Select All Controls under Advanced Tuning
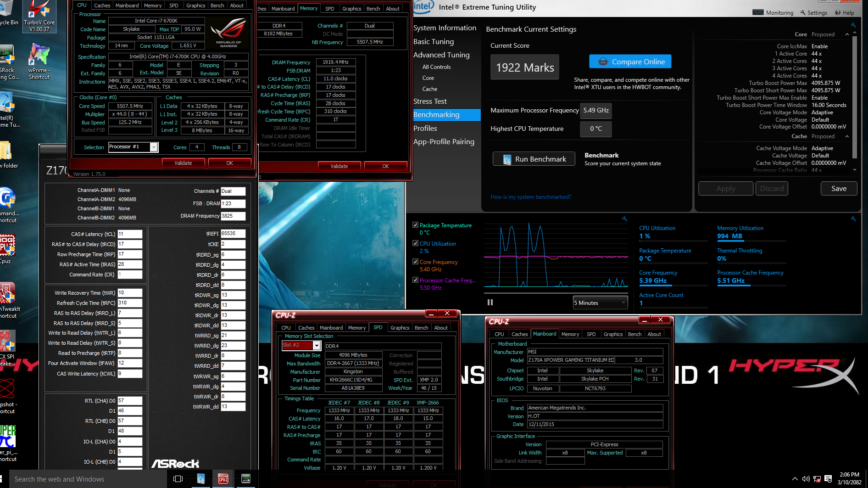868x488 pixels. [x=436, y=67]
